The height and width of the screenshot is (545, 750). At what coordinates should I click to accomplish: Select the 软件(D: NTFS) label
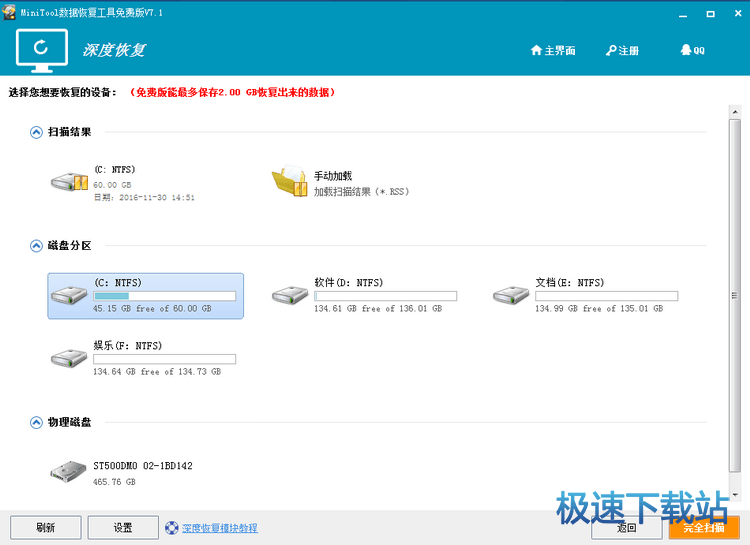tap(349, 283)
